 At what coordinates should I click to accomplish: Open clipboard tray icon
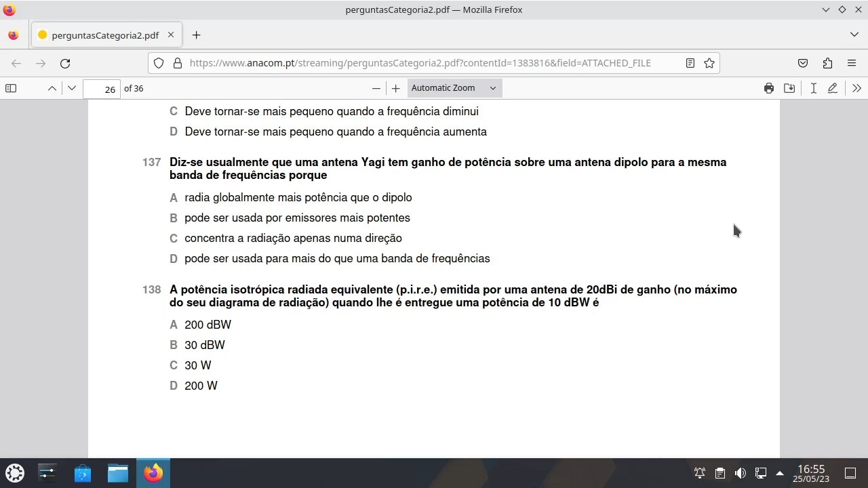tap(720, 473)
